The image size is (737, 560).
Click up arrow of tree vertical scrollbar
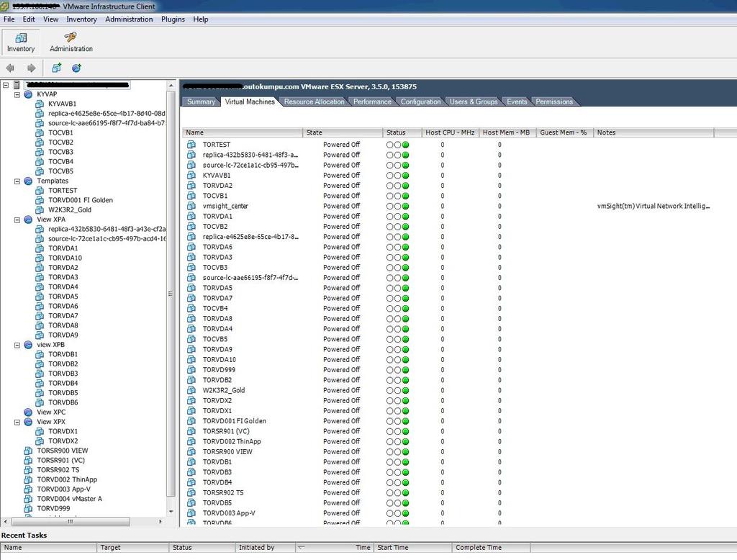[x=171, y=86]
